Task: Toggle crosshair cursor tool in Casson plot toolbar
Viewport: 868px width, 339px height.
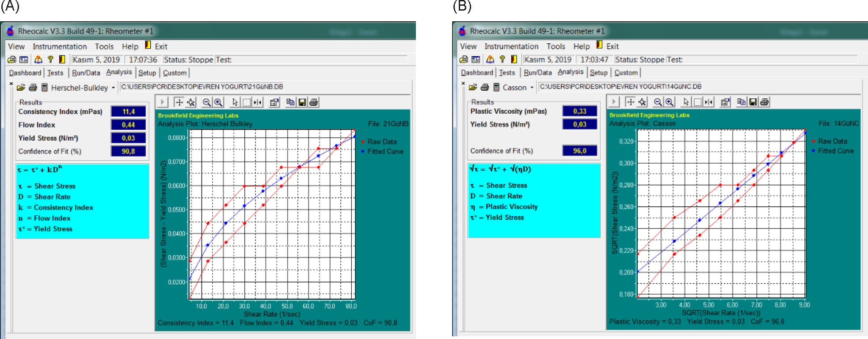Action: click(x=630, y=102)
